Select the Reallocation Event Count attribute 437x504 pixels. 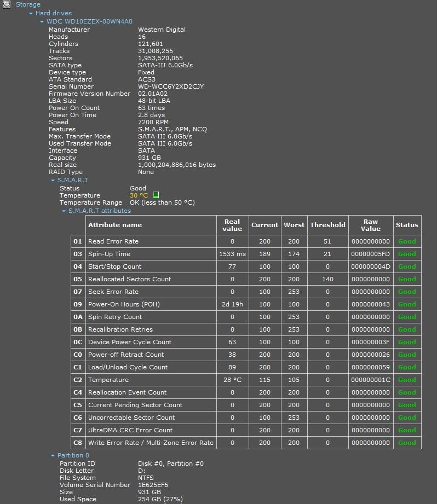[x=127, y=392]
